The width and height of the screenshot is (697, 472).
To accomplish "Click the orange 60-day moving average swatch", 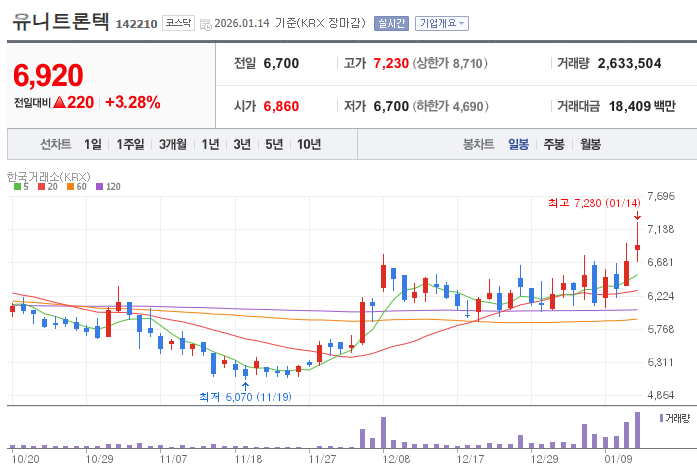I will (70, 187).
